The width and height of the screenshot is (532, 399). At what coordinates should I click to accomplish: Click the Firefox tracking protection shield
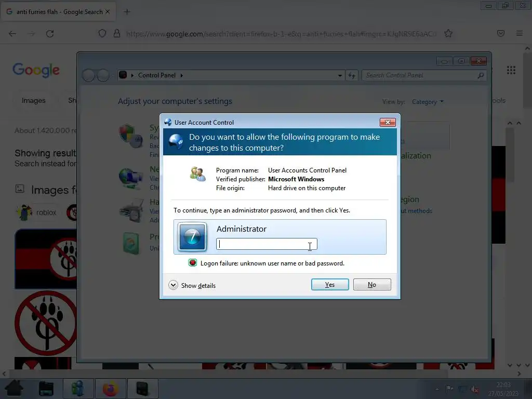point(102,33)
